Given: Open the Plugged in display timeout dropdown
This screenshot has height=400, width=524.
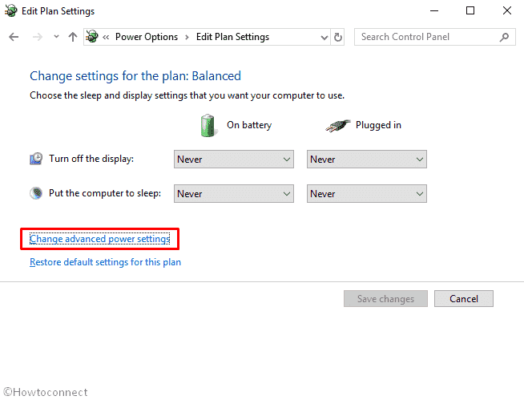Looking at the screenshot, I should click(367, 159).
